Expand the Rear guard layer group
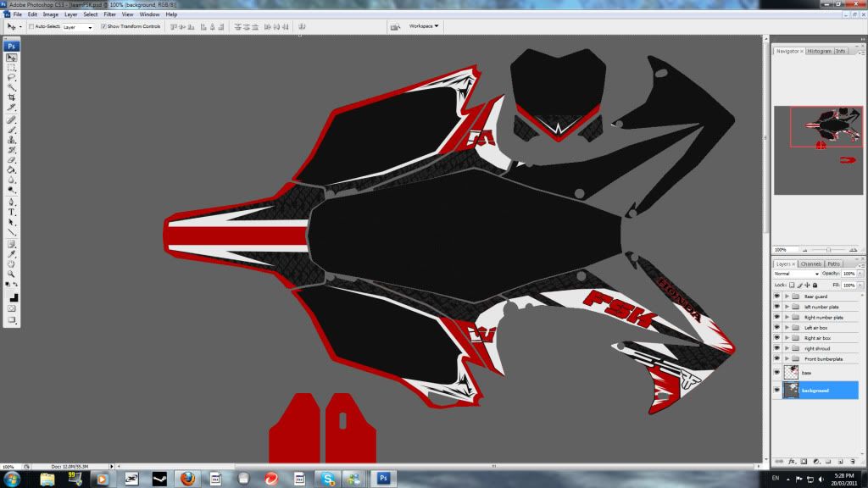 (x=787, y=297)
